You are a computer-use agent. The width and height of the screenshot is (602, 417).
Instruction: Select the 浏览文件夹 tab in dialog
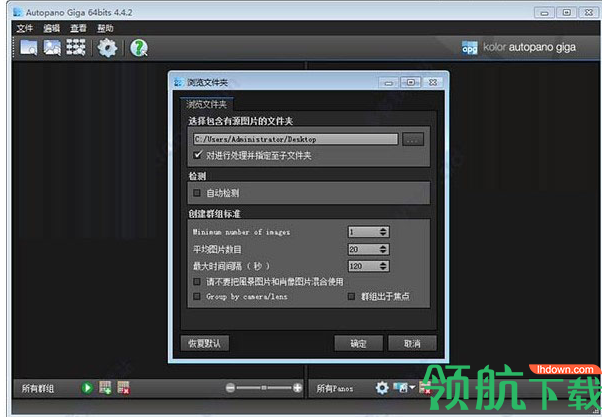(x=207, y=104)
